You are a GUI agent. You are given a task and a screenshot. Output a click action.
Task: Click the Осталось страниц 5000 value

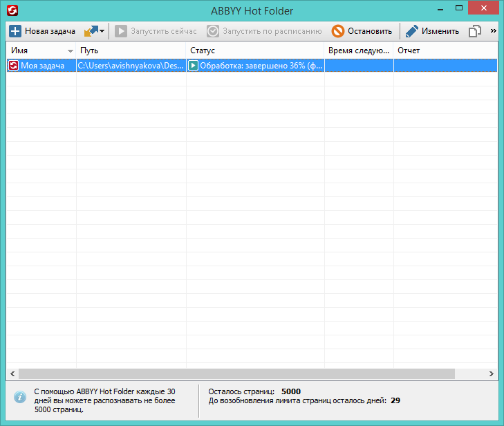(291, 391)
